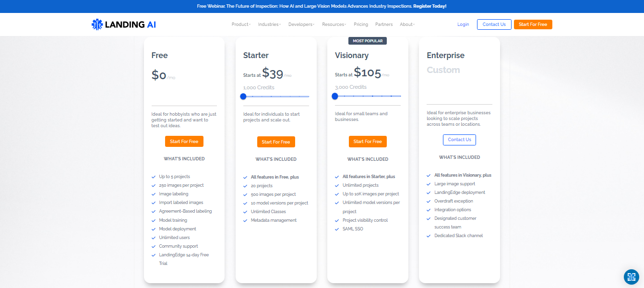The image size is (644, 288).
Task: Expand the Resources dropdown menu
Action: pyautogui.click(x=334, y=24)
